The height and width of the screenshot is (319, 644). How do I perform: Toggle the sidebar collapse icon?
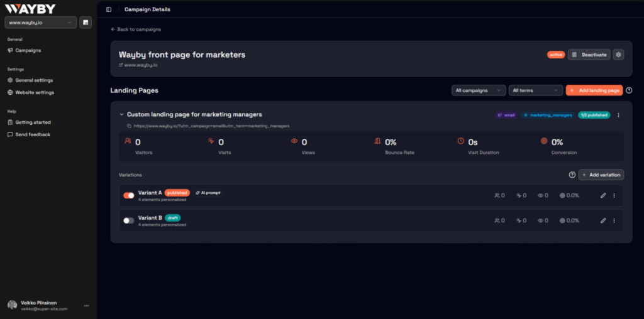109,9
